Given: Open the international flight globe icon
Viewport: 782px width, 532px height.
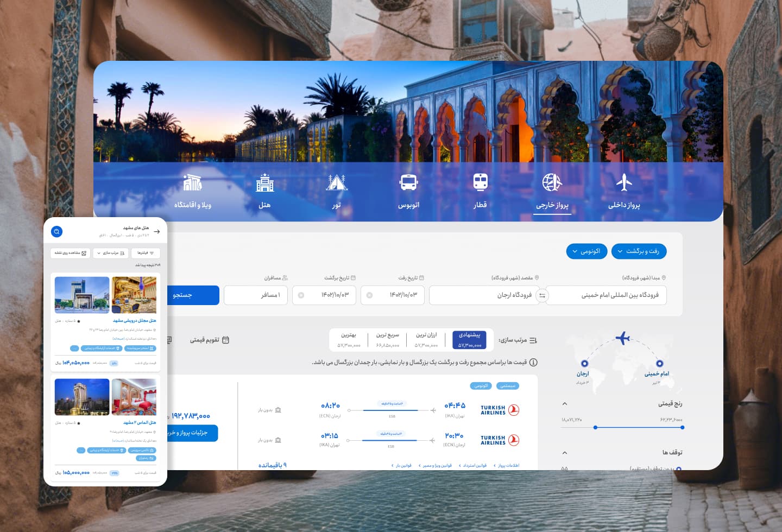Looking at the screenshot, I should [x=552, y=182].
